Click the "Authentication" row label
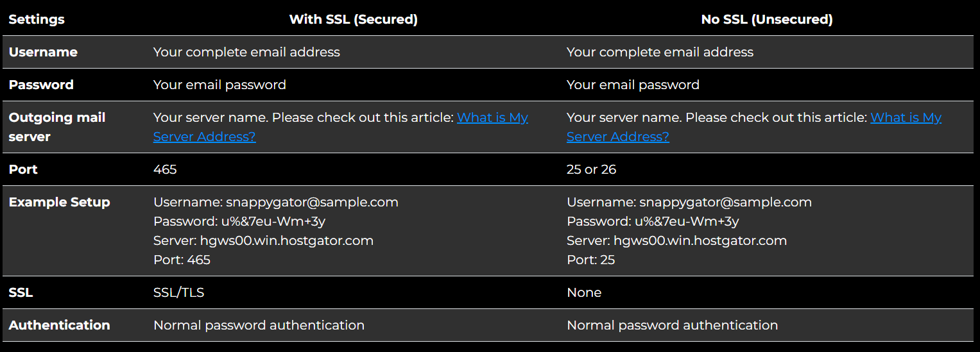980x352 pixels. 59,325
